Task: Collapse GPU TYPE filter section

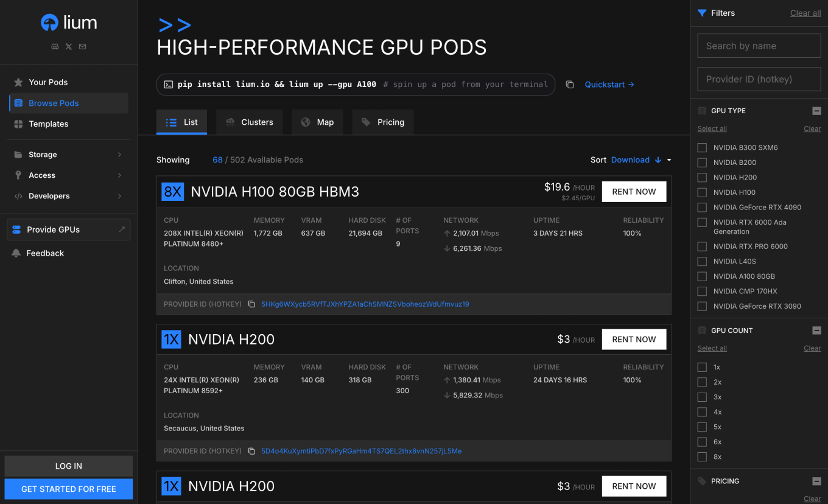Action: [x=816, y=111]
